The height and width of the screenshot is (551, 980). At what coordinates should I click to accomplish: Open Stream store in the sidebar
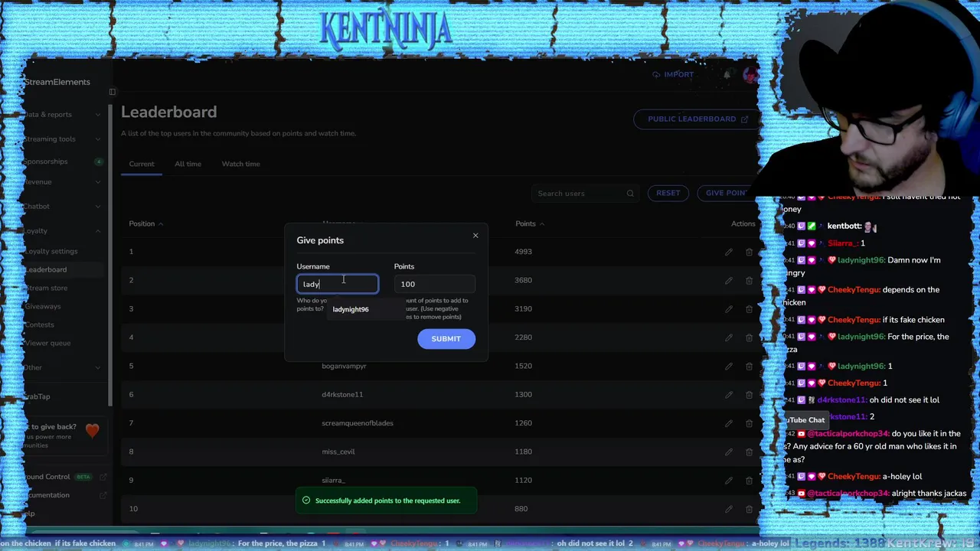(x=47, y=288)
